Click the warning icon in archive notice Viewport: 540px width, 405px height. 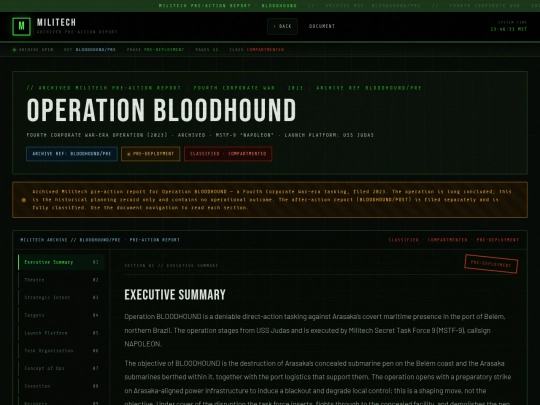24,200
